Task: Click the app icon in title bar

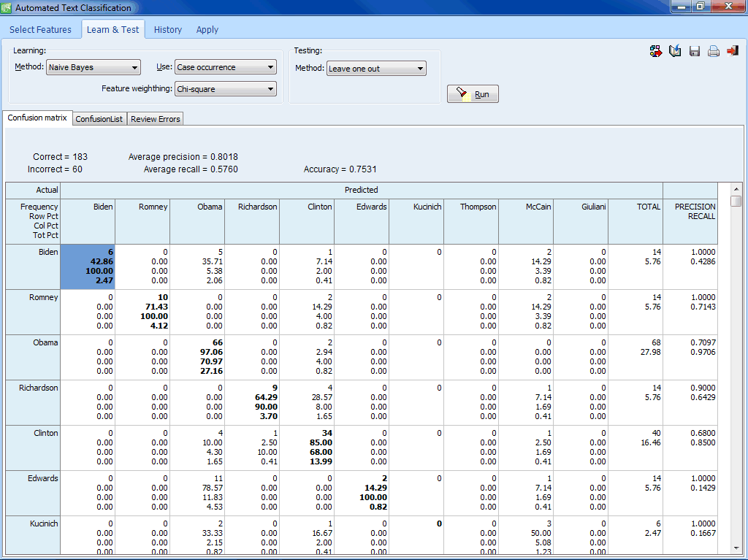Action: point(7,8)
